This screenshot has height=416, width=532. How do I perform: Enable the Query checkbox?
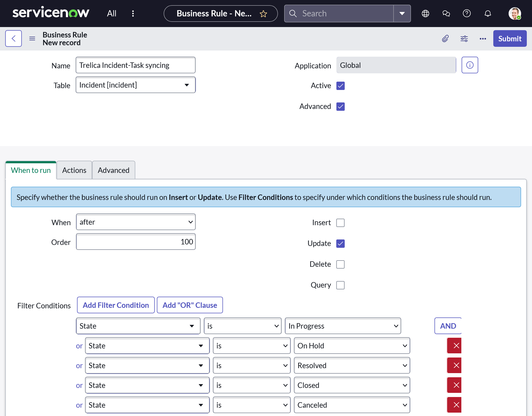(340, 285)
